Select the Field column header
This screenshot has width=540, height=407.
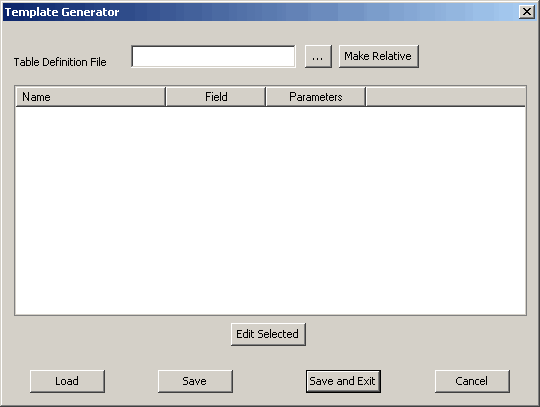(216, 97)
